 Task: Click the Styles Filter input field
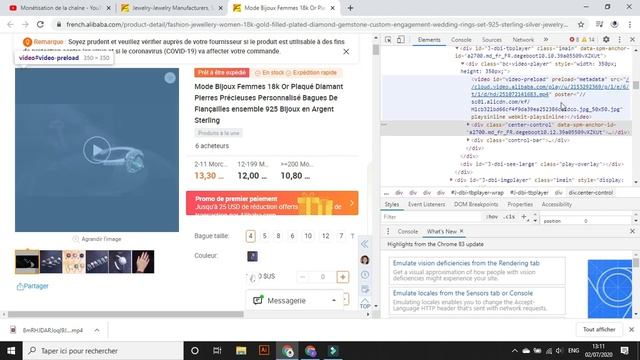click(x=433, y=217)
